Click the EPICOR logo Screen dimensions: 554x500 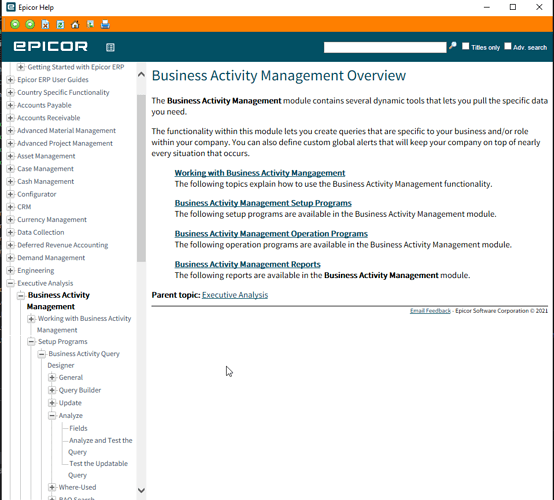point(51,46)
